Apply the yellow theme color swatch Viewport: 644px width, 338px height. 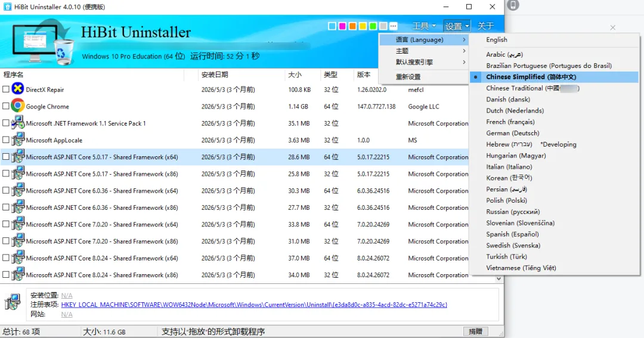click(363, 26)
